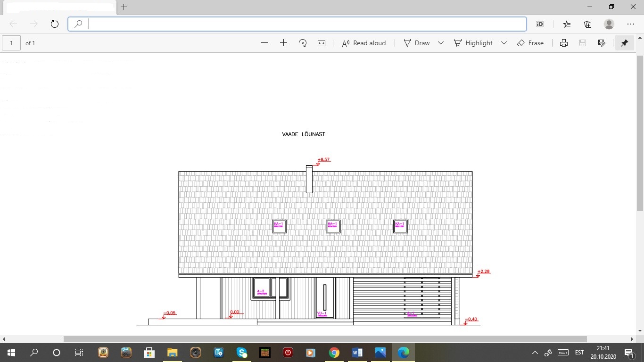
Task: Refresh the current page
Action: 54,24
